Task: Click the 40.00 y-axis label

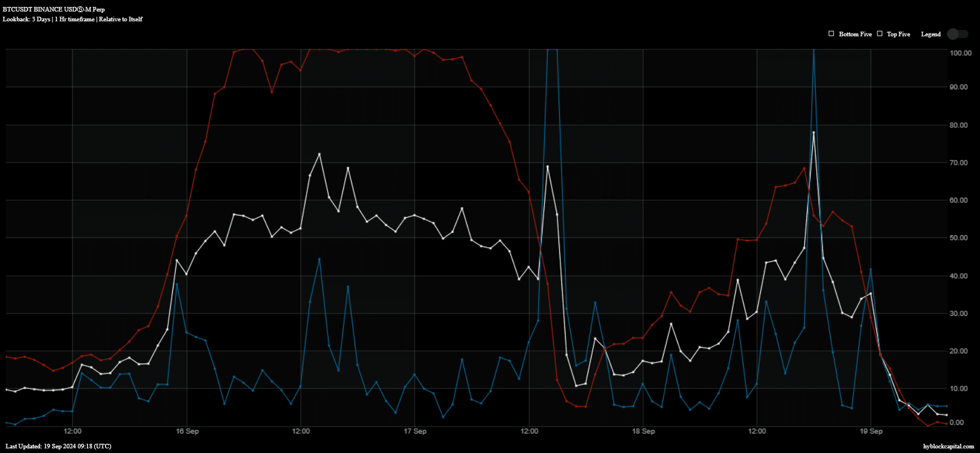Action: click(959, 276)
